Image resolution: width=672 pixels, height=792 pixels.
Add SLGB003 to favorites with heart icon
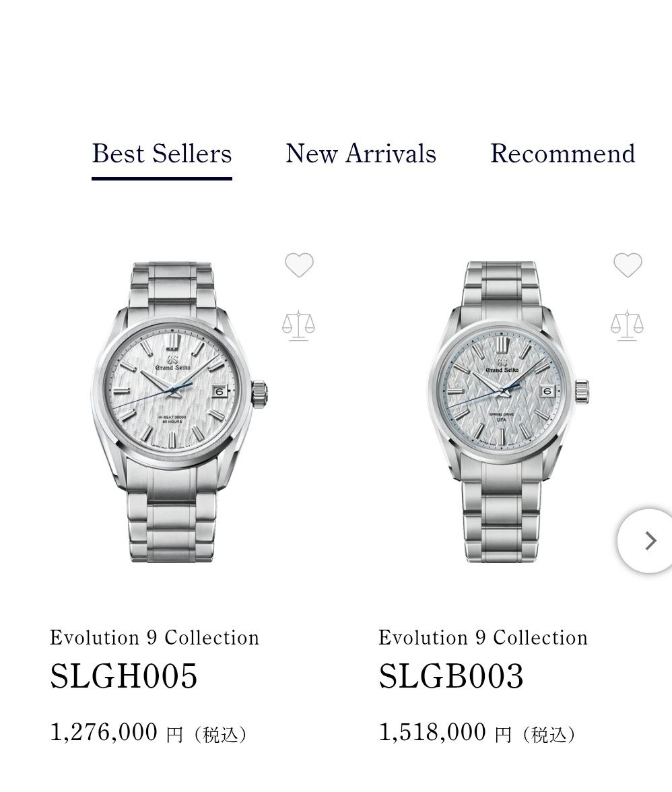point(628,265)
